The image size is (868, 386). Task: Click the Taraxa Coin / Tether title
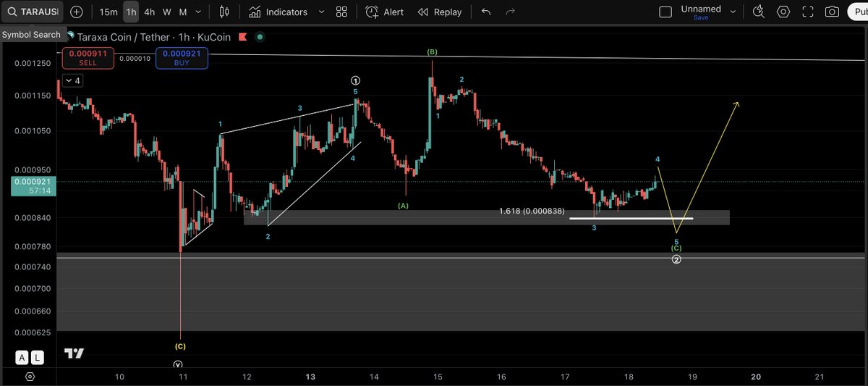pos(122,37)
